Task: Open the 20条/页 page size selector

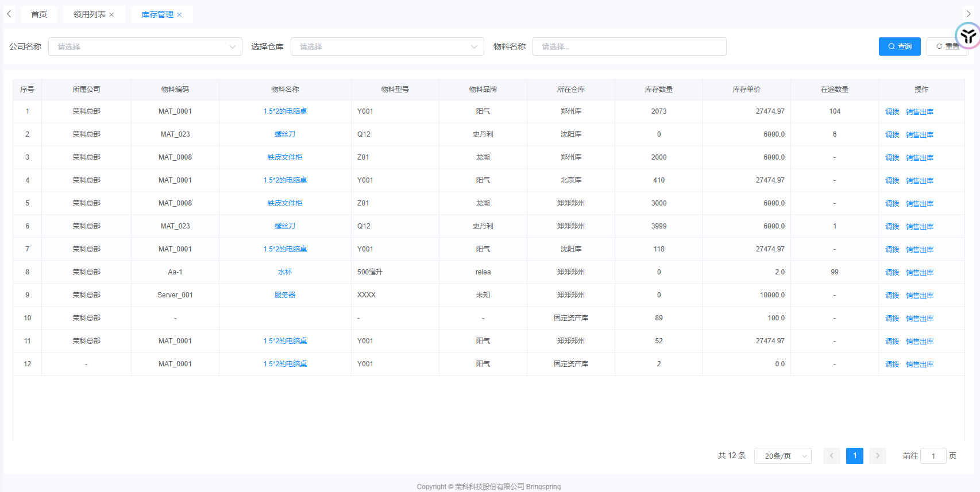Action: [x=782, y=456]
